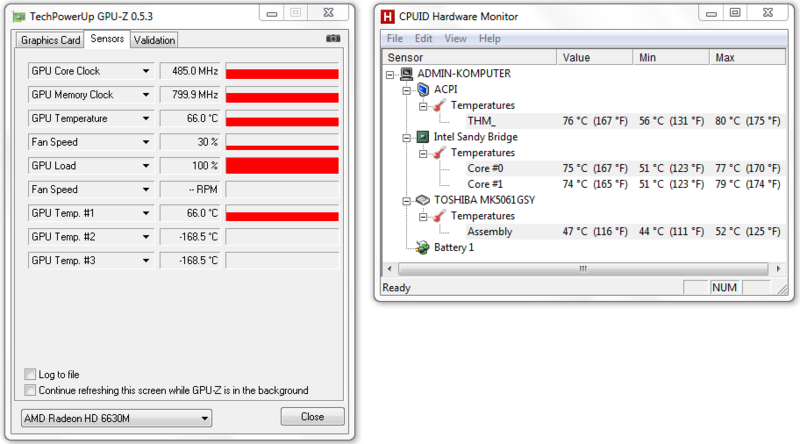This screenshot has width=800, height=444.
Task: Open the GPU Temp. #2 dropdown
Action: click(146, 237)
